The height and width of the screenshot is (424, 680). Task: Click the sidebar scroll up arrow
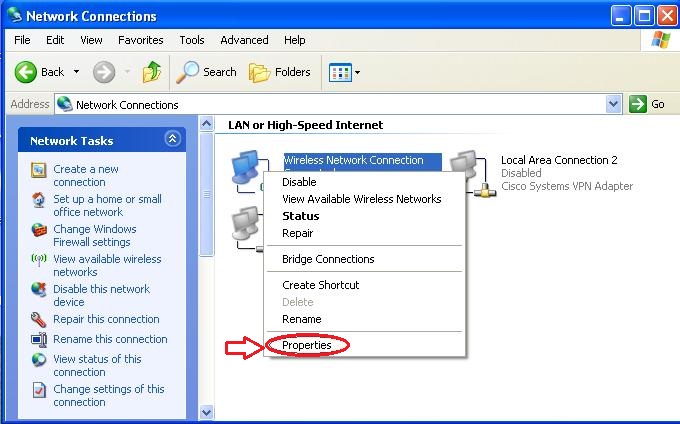(x=206, y=124)
